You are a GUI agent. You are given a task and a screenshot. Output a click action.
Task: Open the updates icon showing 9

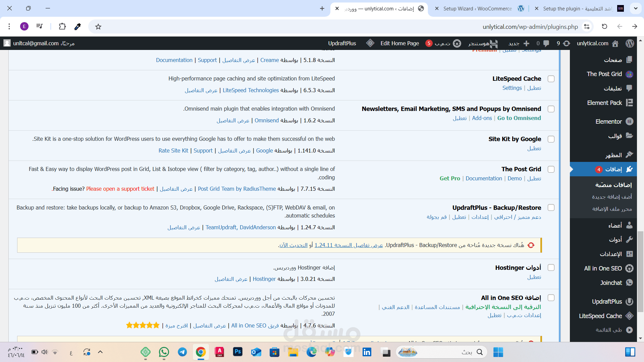point(567,43)
